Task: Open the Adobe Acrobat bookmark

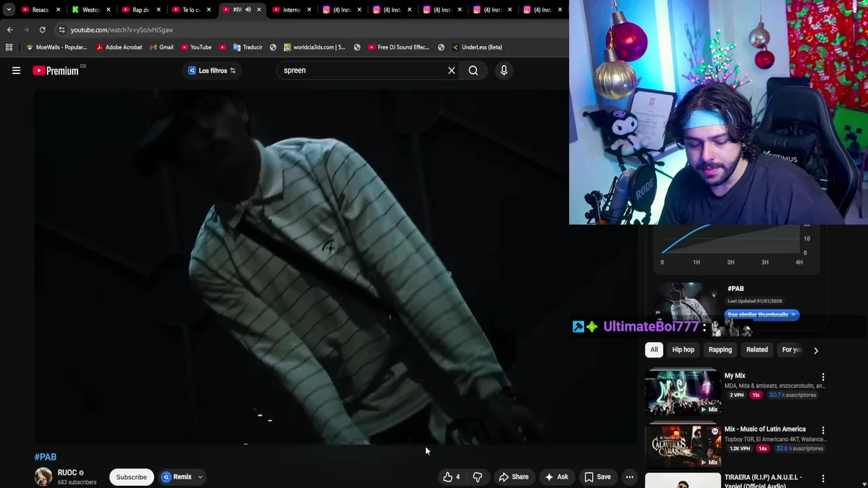Action: pyautogui.click(x=119, y=47)
